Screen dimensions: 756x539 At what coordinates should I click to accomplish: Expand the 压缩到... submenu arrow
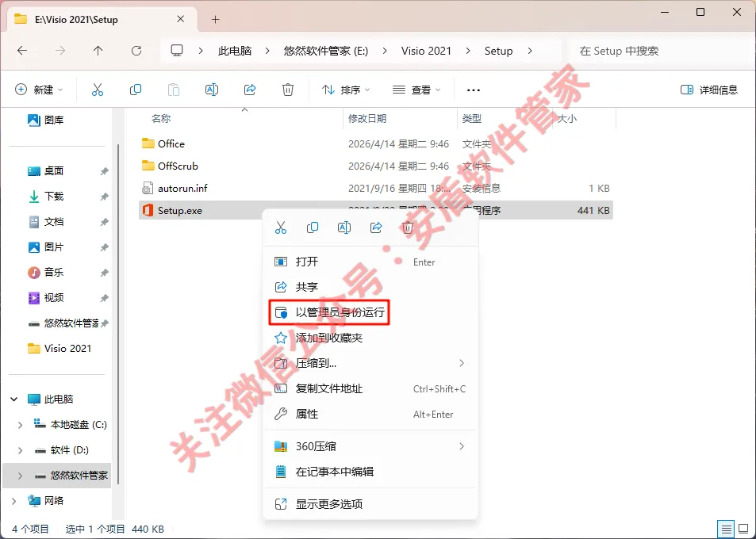(x=462, y=363)
